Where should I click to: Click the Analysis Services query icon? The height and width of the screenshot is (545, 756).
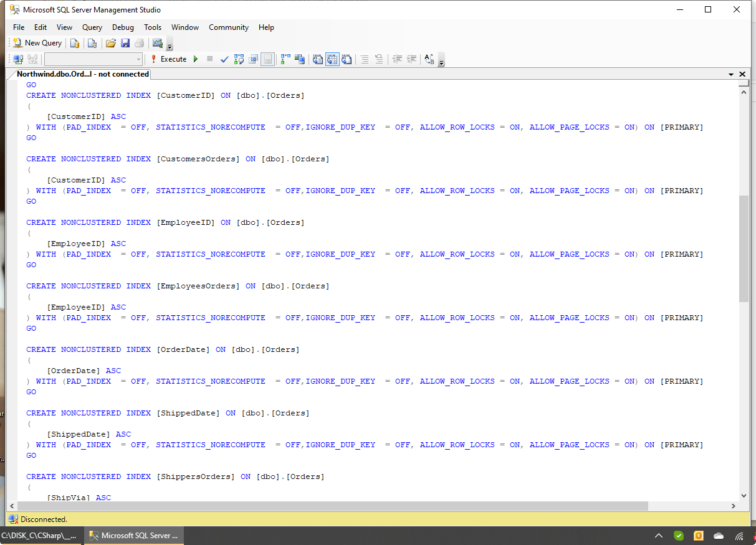pos(92,43)
